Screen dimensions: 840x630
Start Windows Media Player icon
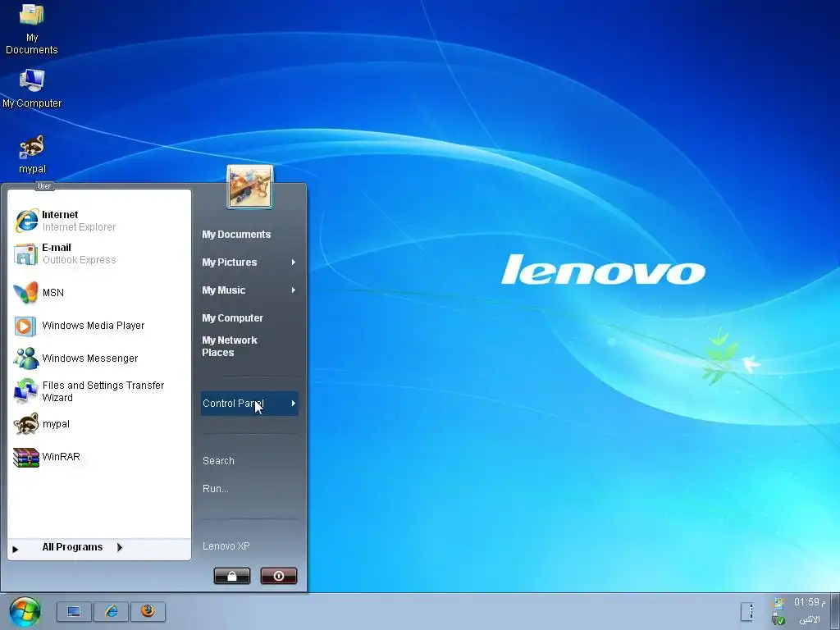pos(25,326)
